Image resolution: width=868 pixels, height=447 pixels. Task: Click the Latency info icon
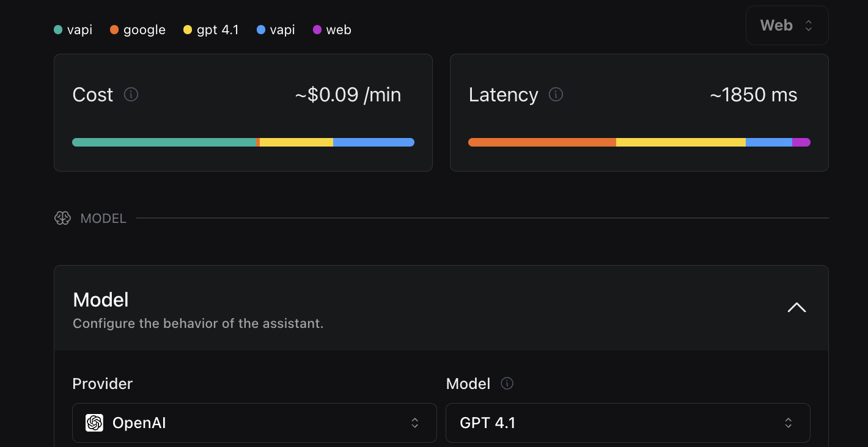556,95
